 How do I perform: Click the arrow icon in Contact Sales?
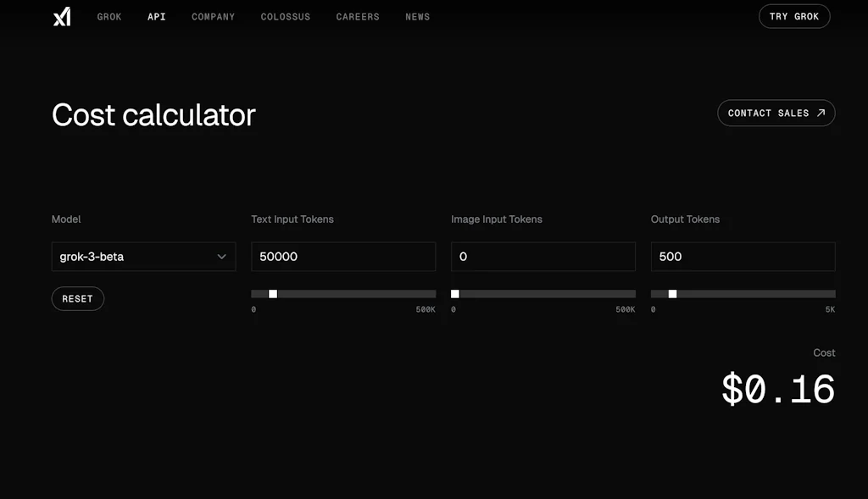point(821,113)
